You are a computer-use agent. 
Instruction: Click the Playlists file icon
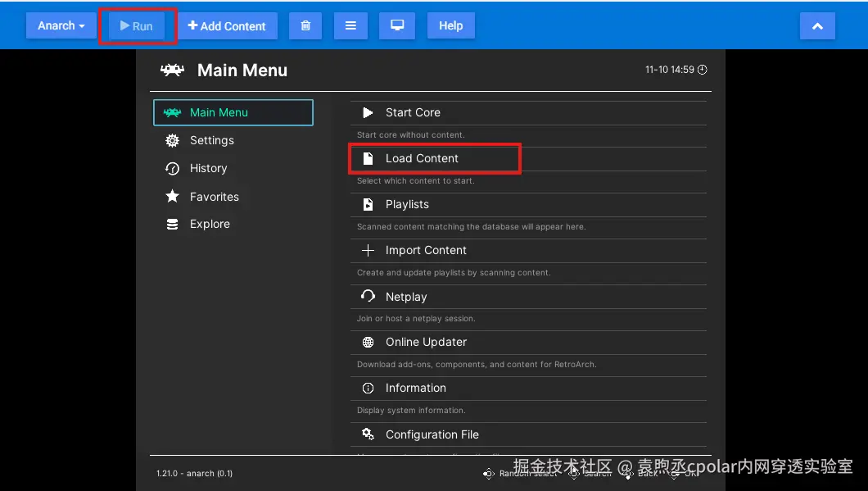(368, 204)
